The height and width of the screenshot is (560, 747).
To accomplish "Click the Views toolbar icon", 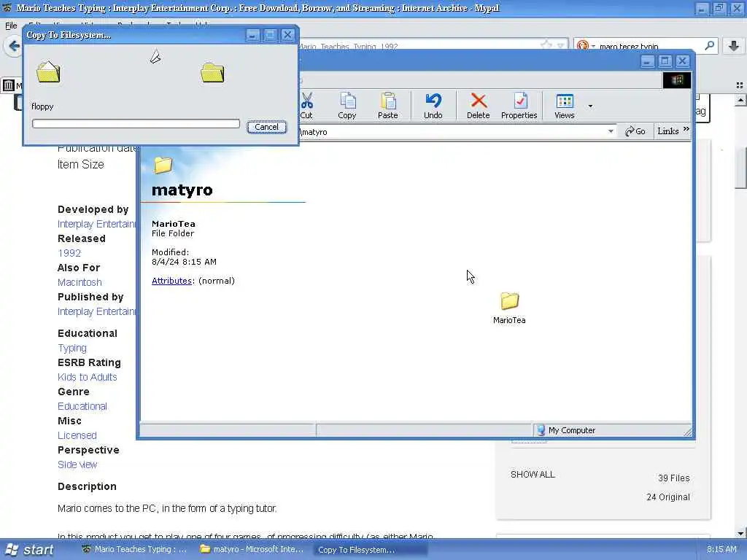I will 565,101.
